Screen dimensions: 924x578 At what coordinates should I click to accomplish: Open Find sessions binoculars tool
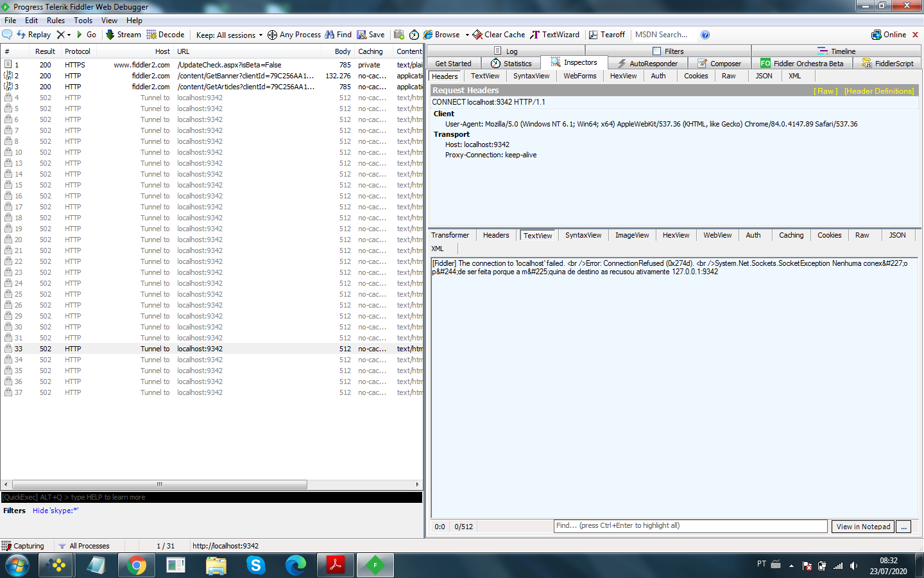[338, 35]
